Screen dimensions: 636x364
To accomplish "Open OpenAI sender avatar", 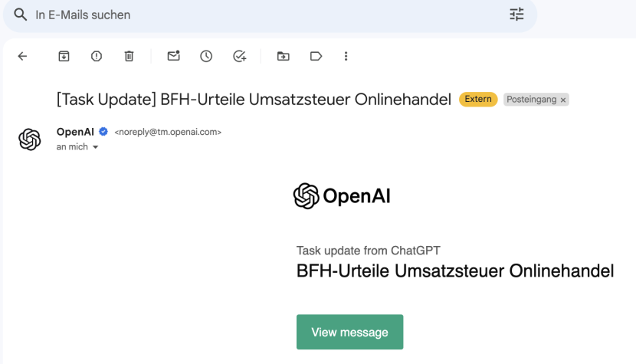I will coord(30,139).
